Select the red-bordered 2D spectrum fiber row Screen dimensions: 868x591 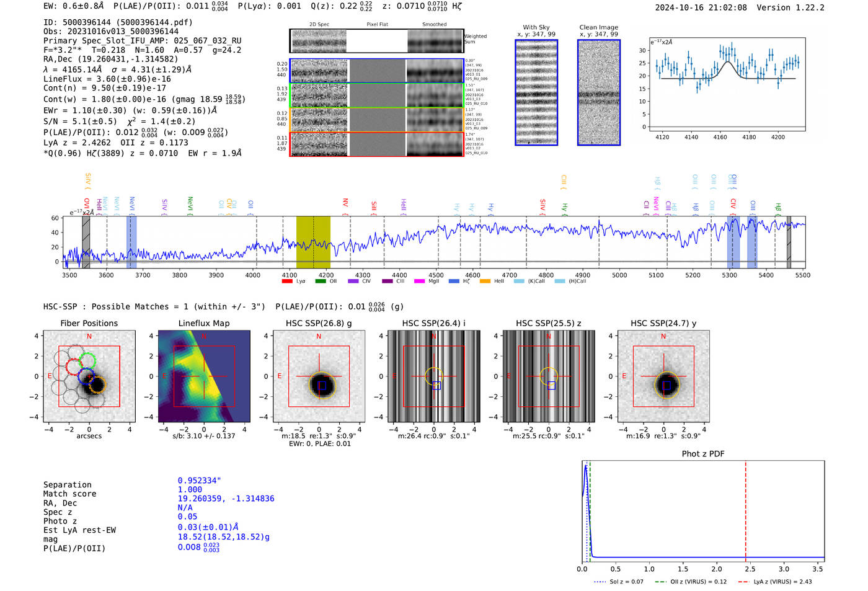pos(377,144)
